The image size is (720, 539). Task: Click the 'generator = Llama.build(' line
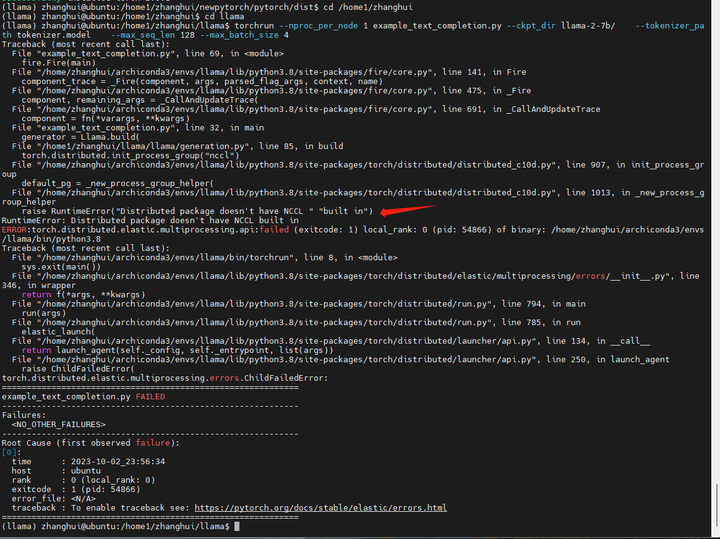pyautogui.click(x=80, y=137)
